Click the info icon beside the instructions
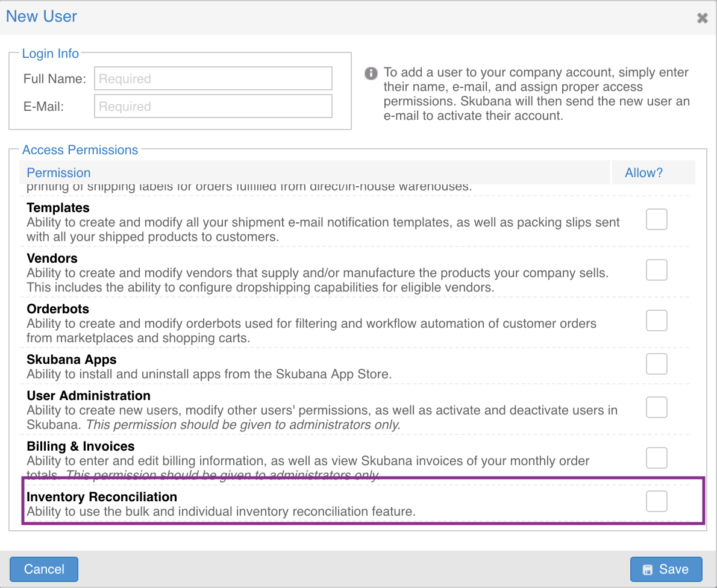 [371, 73]
